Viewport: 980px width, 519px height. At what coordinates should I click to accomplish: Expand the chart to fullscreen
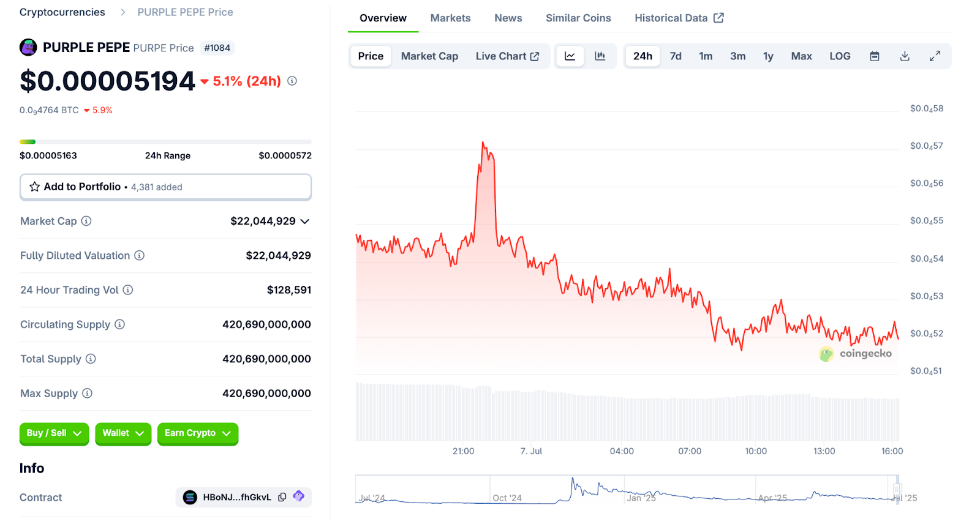click(935, 56)
